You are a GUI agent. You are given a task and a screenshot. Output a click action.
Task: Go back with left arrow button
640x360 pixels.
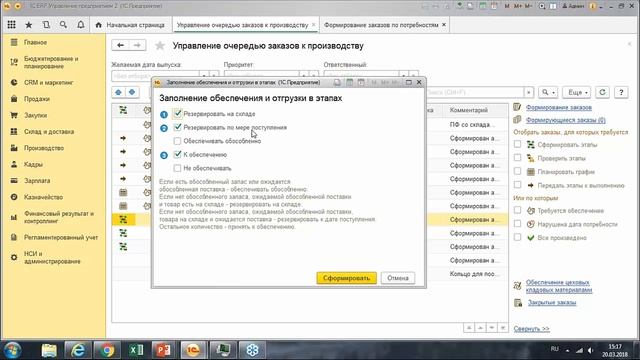pyautogui.click(x=120, y=45)
